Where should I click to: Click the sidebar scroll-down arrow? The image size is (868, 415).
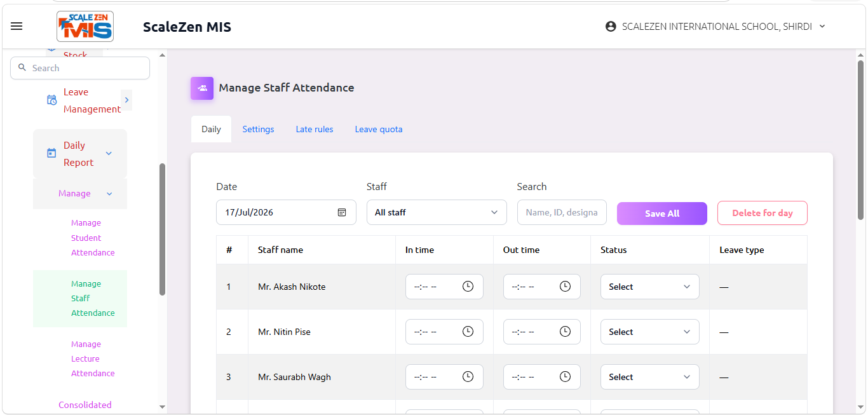tap(162, 407)
